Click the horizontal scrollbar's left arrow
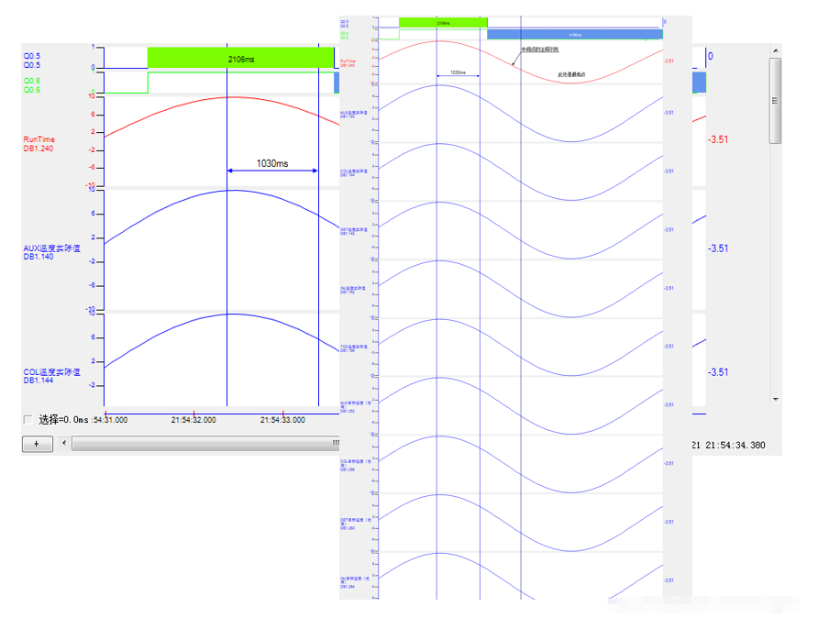This screenshot has height=618, width=840. pyautogui.click(x=64, y=443)
